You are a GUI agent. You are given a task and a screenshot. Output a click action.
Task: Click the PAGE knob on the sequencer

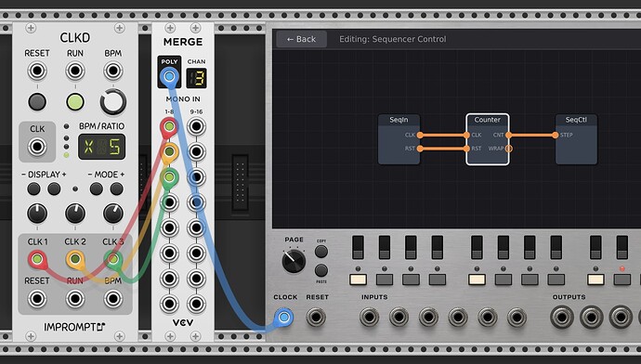(x=294, y=261)
